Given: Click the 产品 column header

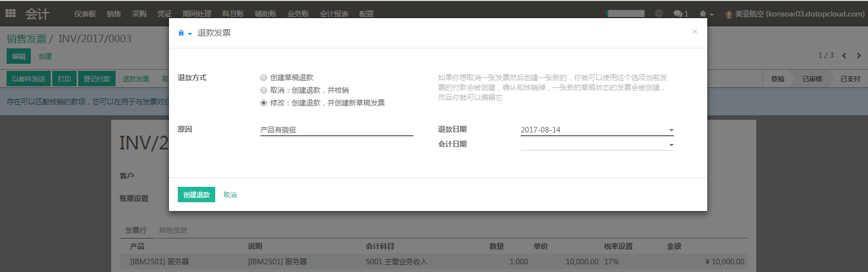Looking at the screenshot, I should click(x=137, y=246).
